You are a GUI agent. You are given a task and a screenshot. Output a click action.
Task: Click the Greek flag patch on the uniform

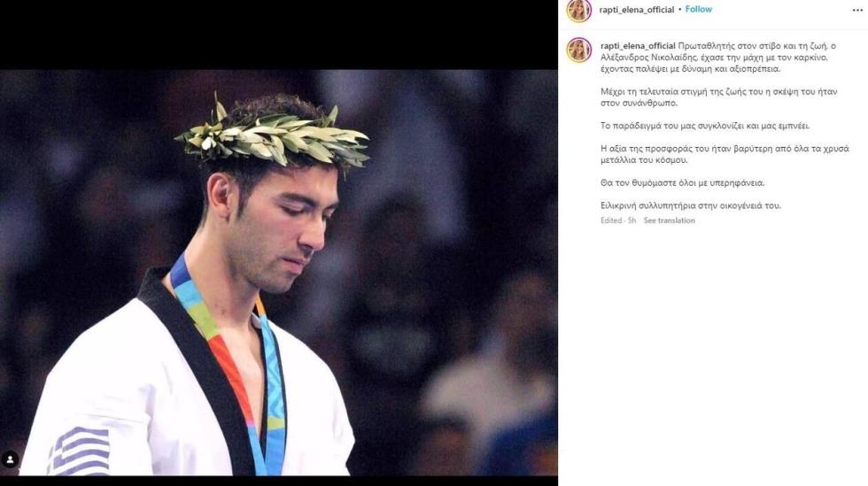pyautogui.click(x=79, y=451)
